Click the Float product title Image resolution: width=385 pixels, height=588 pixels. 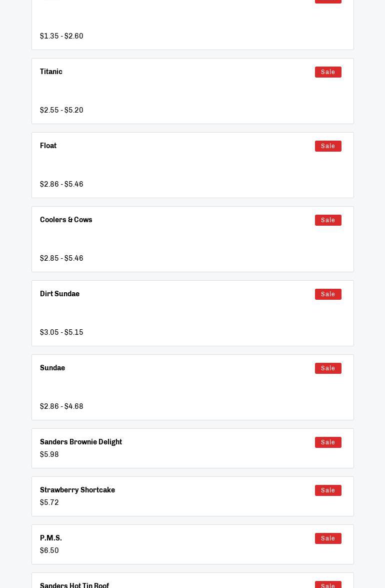48,146
